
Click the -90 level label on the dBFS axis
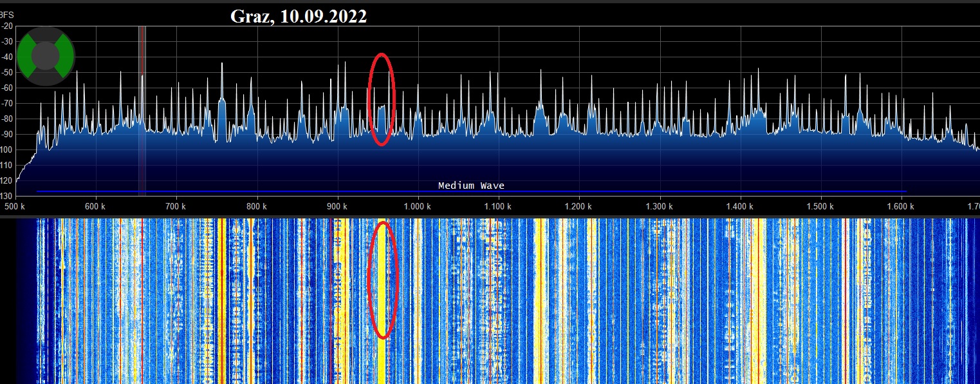point(8,135)
